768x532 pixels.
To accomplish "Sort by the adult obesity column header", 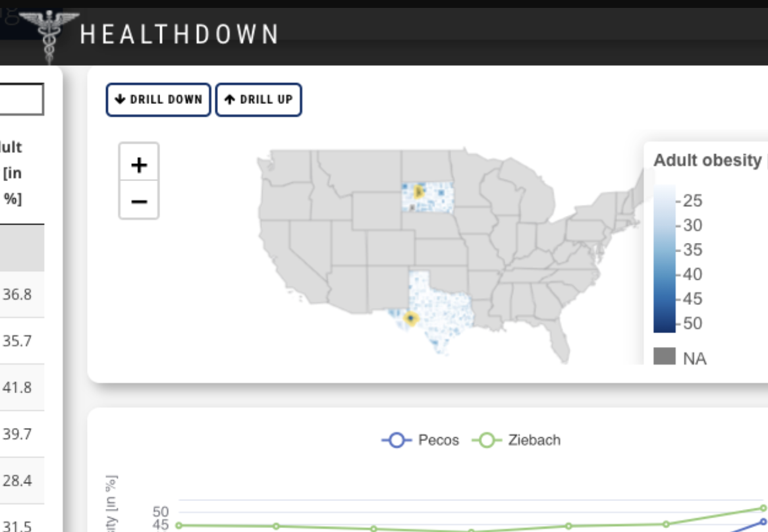I will click(13, 173).
